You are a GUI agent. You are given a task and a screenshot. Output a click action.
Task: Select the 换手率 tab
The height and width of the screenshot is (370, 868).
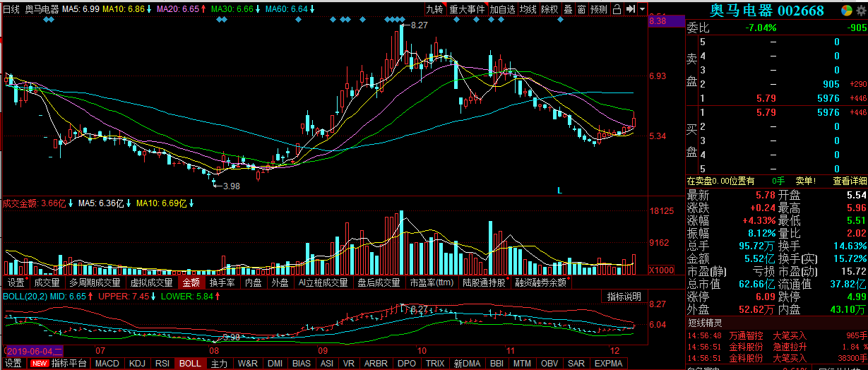pos(222,282)
